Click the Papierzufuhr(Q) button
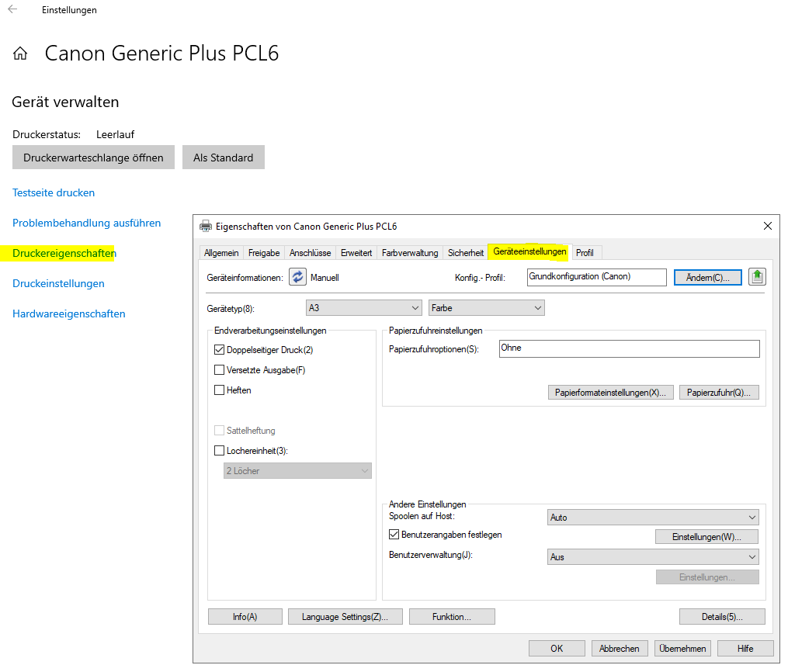This screenshot has width=788, height=672. 719,393
